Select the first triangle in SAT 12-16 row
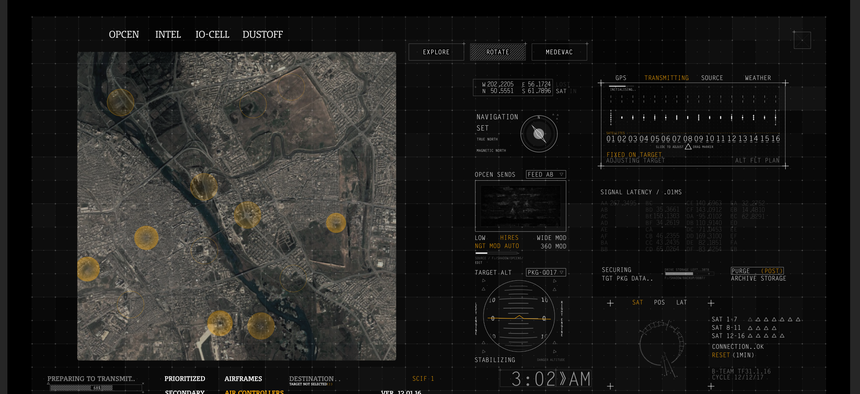 point(751,336)
